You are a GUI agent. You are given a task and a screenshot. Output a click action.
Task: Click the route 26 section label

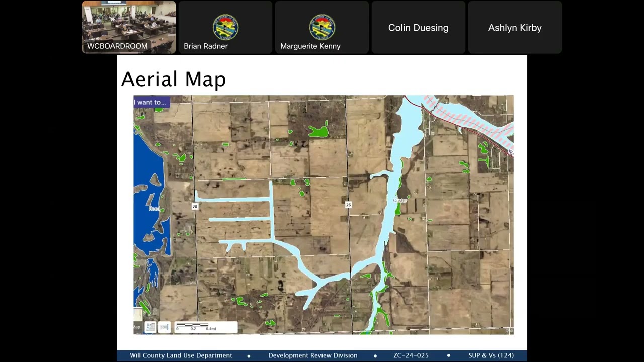pyautogui.click(x=348, y=205)
